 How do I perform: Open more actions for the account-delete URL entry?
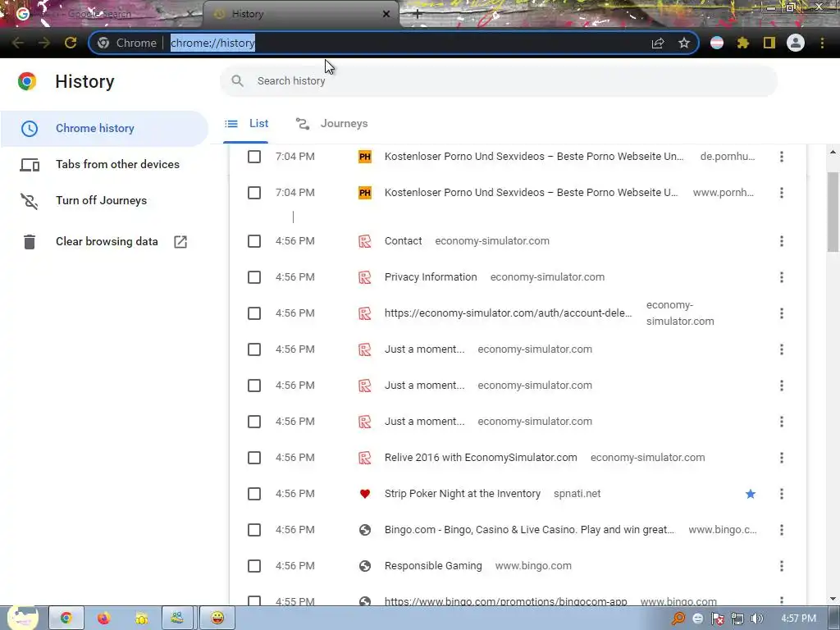[782, 313]
